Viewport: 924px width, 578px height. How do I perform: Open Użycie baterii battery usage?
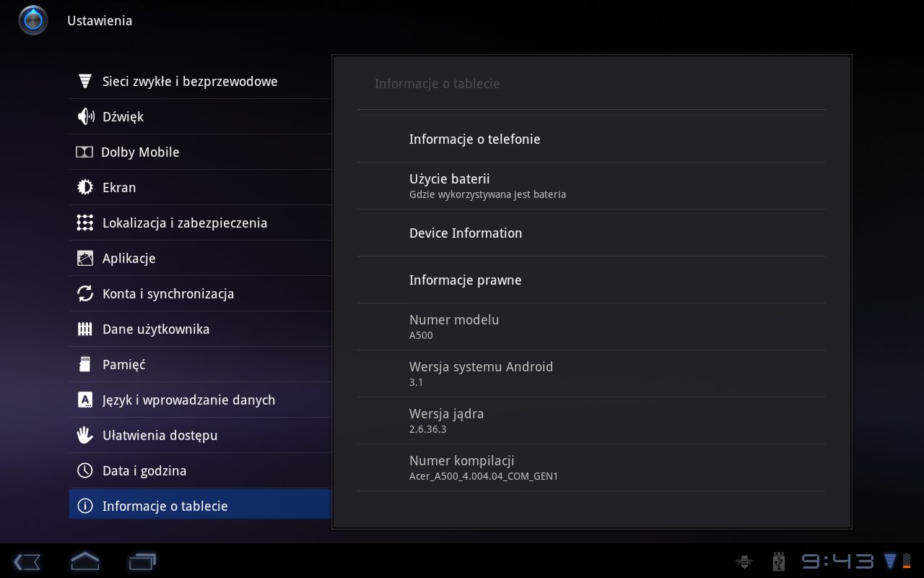tap(591, 186)
